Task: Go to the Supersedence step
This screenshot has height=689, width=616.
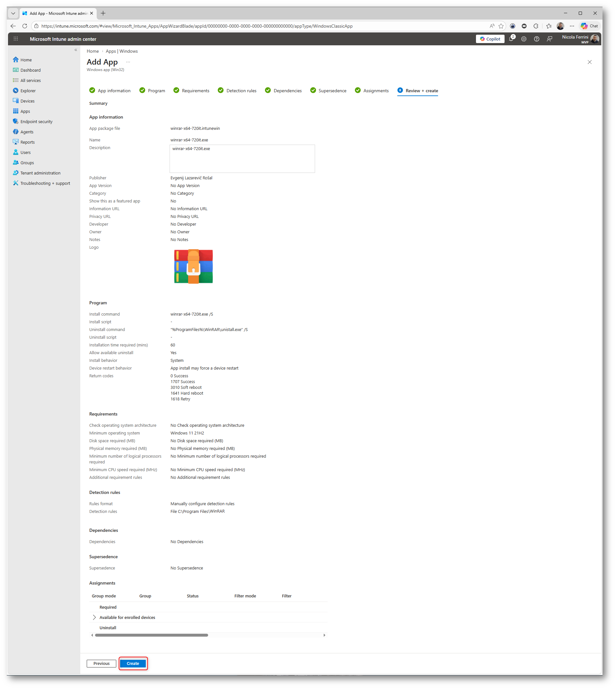Action: click(x=328, y=91)
